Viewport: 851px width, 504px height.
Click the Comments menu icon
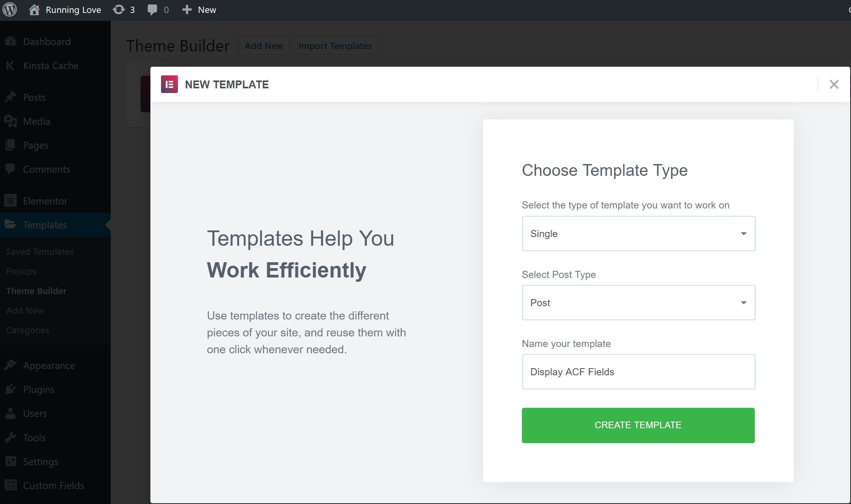click(x=10, y=169)
